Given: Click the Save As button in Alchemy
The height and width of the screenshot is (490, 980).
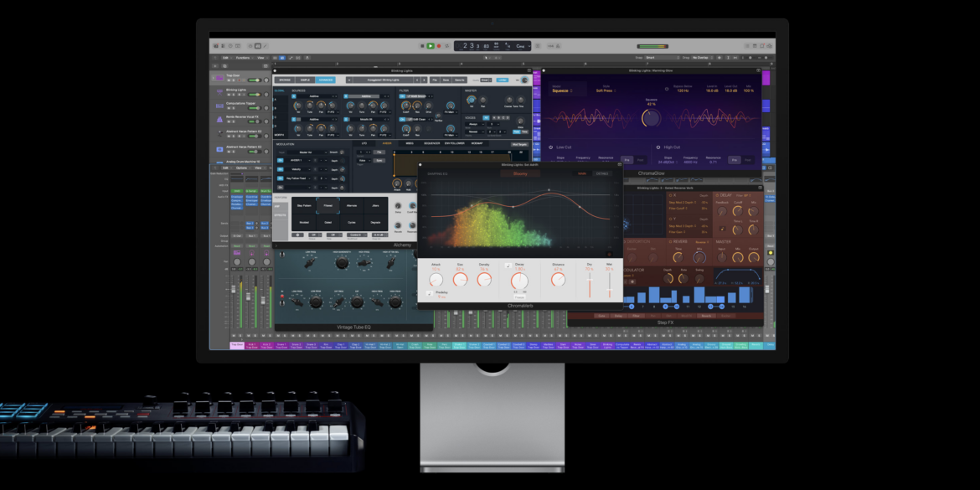Looking at the screenshot, I should (459, 80).
